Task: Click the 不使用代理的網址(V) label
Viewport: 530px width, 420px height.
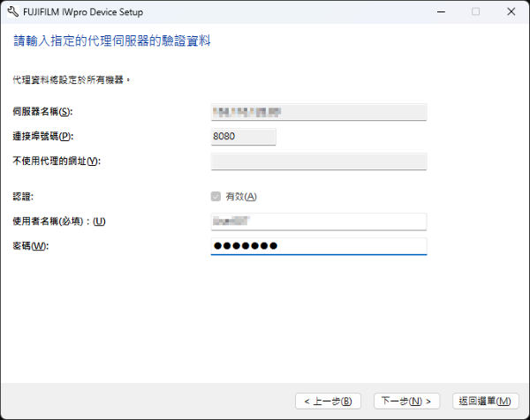Action: pyautogui.click(x=56, y=161)
